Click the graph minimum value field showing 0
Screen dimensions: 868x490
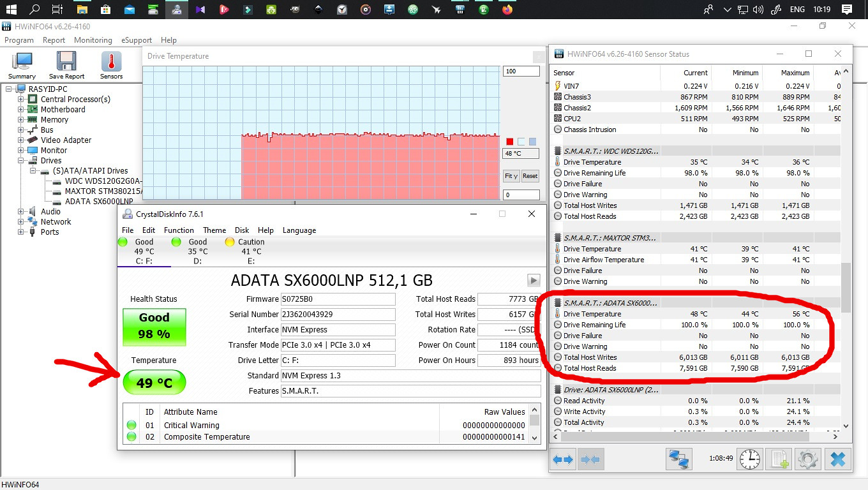pyautogui.click(x=521, y=195)
